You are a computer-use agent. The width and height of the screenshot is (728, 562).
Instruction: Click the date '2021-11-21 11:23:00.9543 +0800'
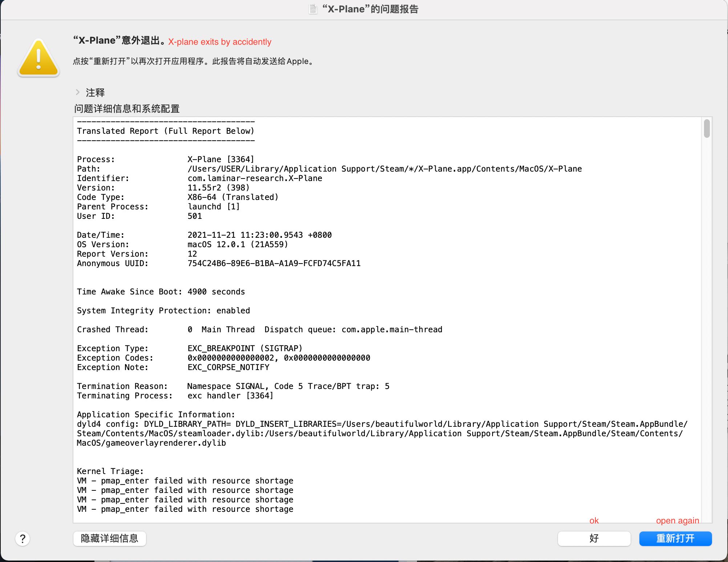point(260,235)
